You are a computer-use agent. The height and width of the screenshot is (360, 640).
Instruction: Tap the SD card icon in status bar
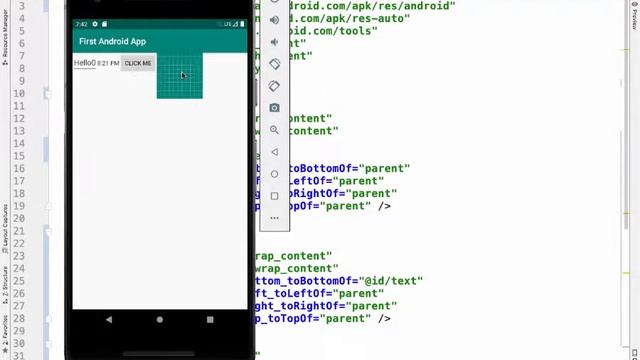(x=104, y=24)
